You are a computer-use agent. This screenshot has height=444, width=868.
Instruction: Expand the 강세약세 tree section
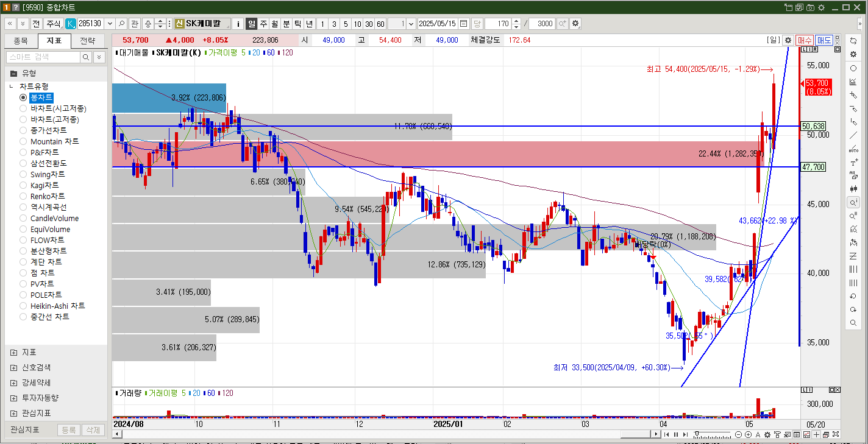click(x=13, y=383)
